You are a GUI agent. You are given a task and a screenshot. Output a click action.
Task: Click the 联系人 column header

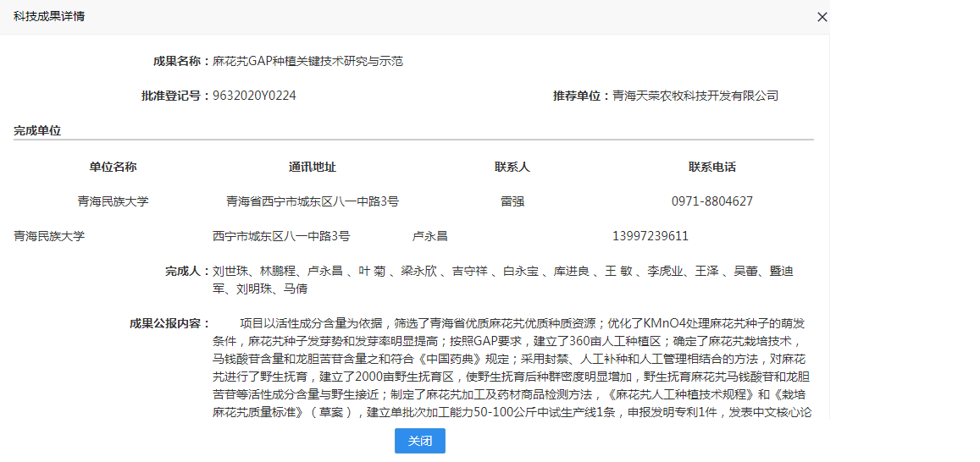click(512, 167)
